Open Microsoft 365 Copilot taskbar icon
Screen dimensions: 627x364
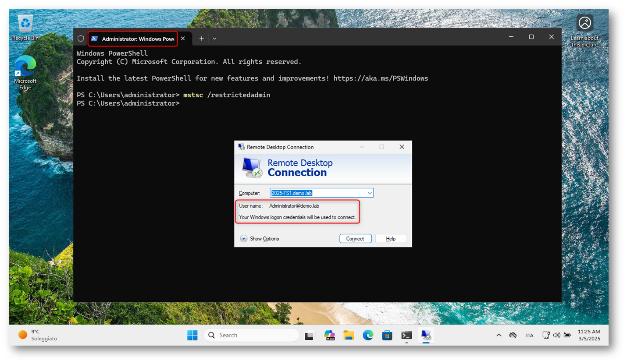pyautogui.click(x=329, y=336)
